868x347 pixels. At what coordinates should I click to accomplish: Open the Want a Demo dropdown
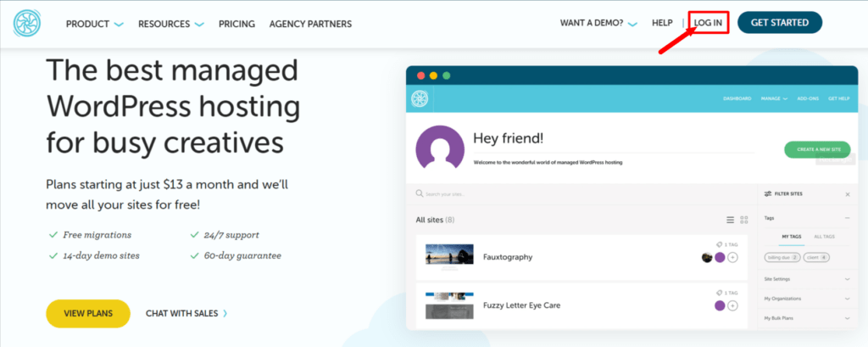pos(598,23)
